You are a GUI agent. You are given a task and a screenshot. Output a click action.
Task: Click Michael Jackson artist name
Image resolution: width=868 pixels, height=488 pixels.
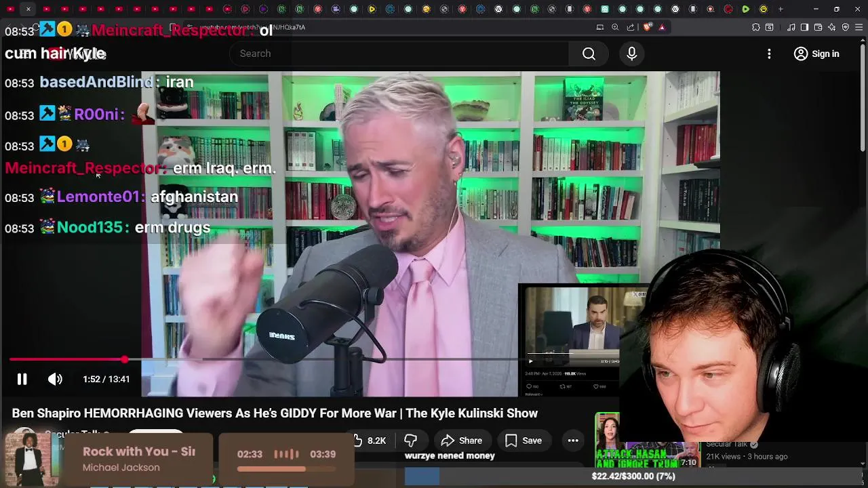121,468
